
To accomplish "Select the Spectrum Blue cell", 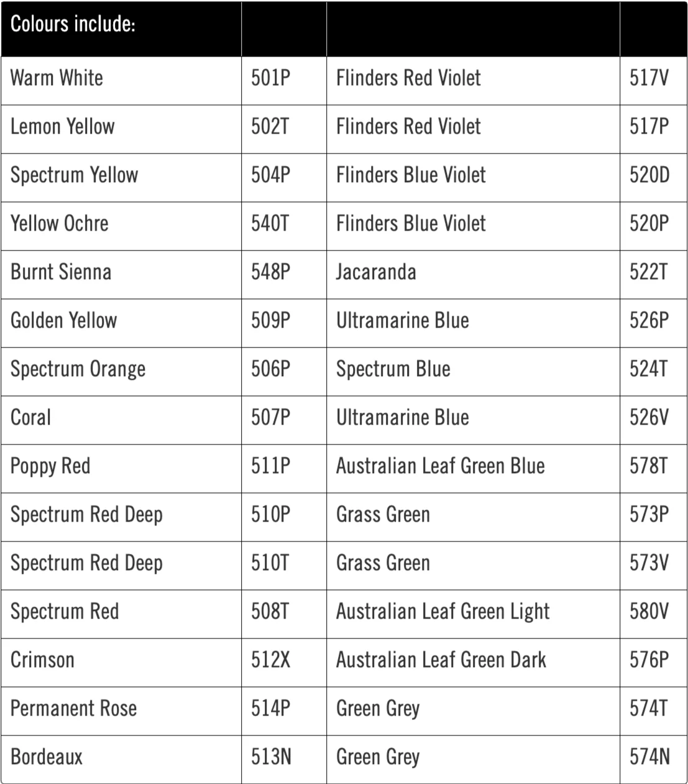I will pyautogui.click(x=393, y=369).
